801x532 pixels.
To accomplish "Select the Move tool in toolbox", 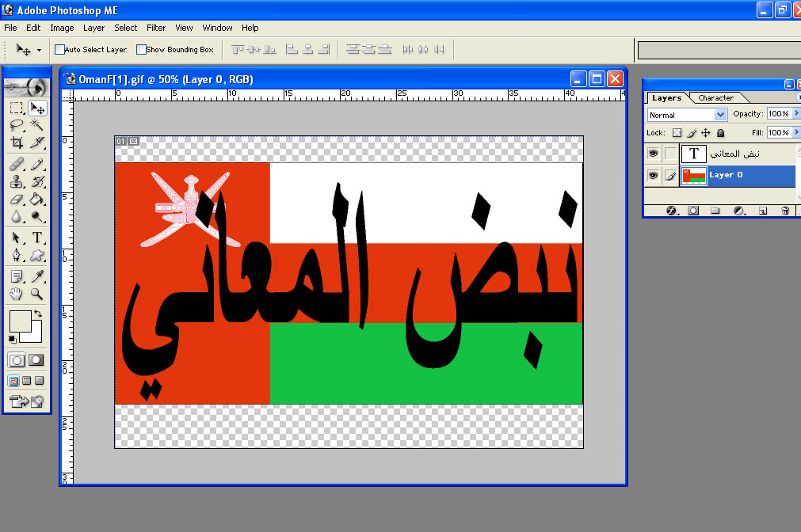I will pyautogui.click(x=37, y=108).
